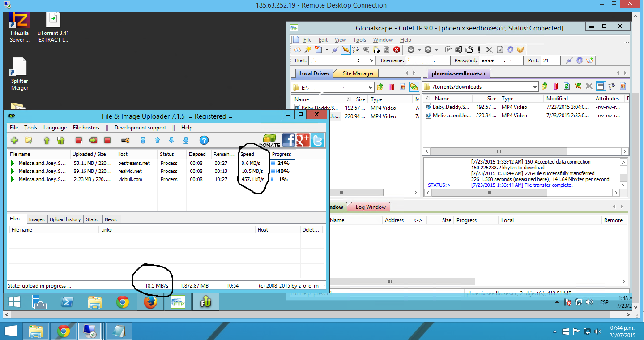
Task: Refresh the remote /torrents/downloads folder
Action: [x=567, y=86]
